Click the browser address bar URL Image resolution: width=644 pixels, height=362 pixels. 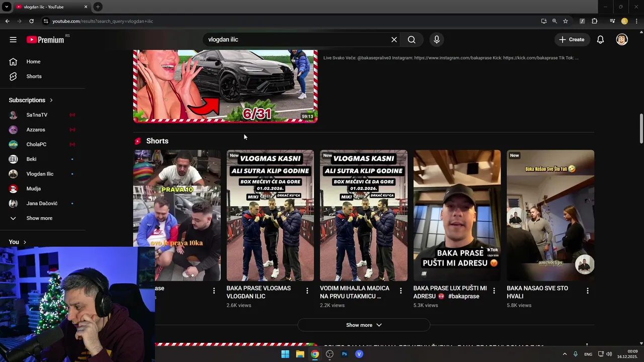coord(103,21)
